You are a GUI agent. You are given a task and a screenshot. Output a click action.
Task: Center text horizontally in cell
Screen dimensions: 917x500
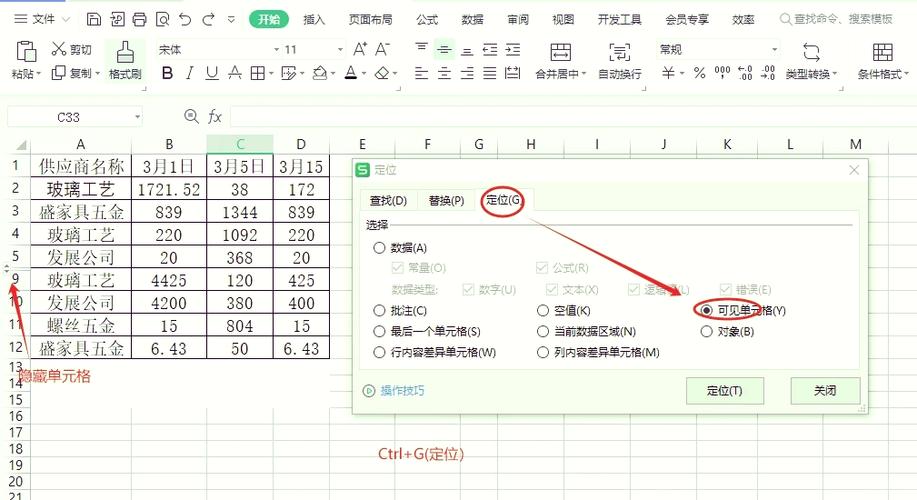pos(444,73)
